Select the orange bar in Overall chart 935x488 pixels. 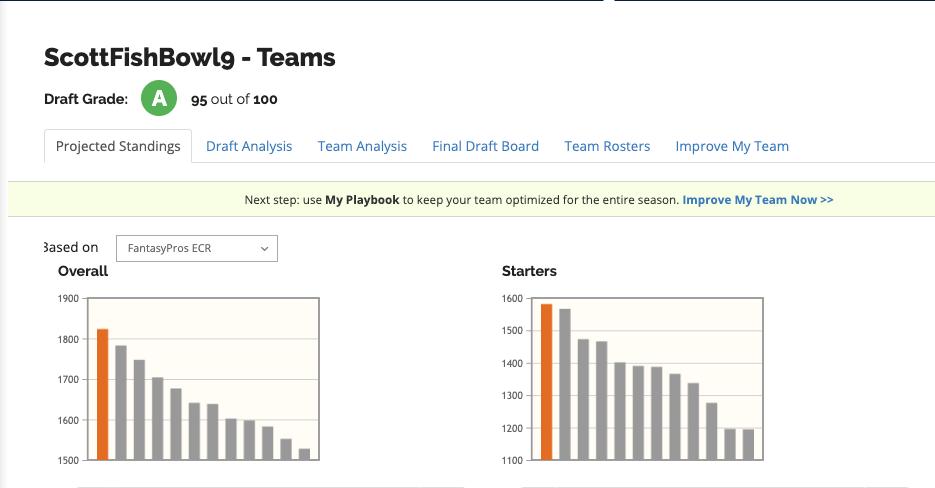[103, 394]
